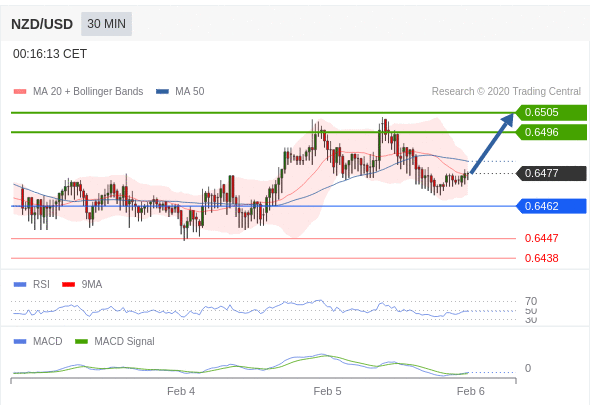The height and width of the screenshot is (411, 598).
Task: Toggle the RSI legend marker
Action: pos(20,284)
